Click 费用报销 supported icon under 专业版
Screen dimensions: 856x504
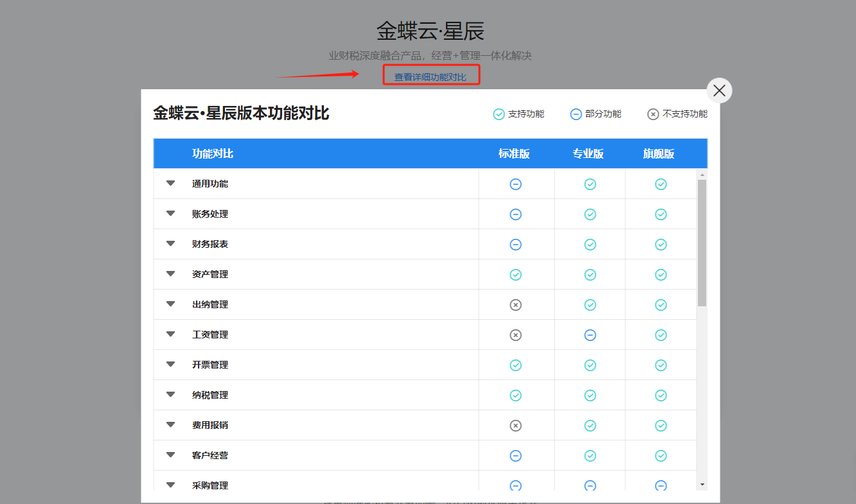(x=590, y=426)
